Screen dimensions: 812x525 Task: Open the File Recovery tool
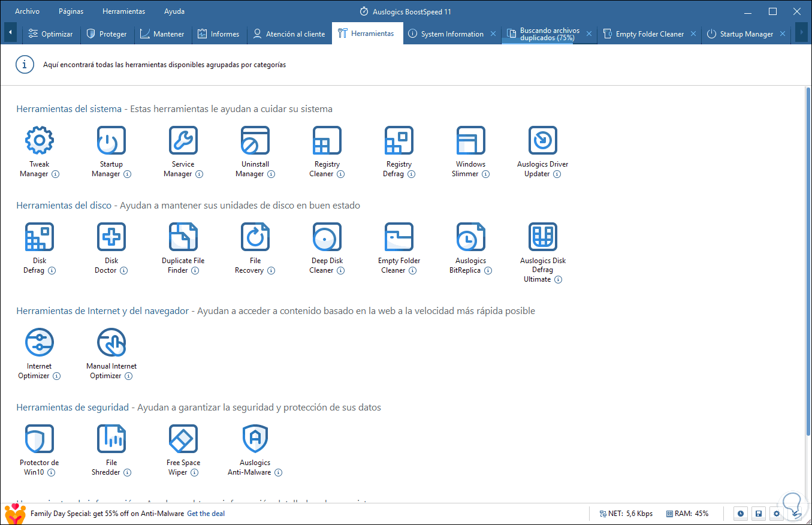point(255,237)
